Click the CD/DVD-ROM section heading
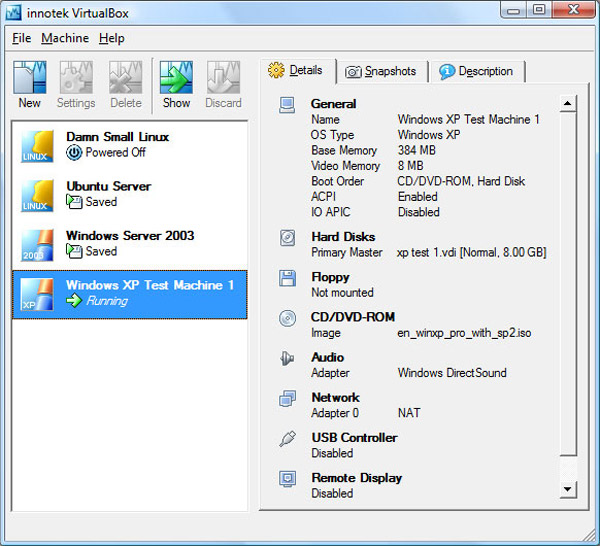This screenshot has height=546, width=600. [x=353, y=317]
